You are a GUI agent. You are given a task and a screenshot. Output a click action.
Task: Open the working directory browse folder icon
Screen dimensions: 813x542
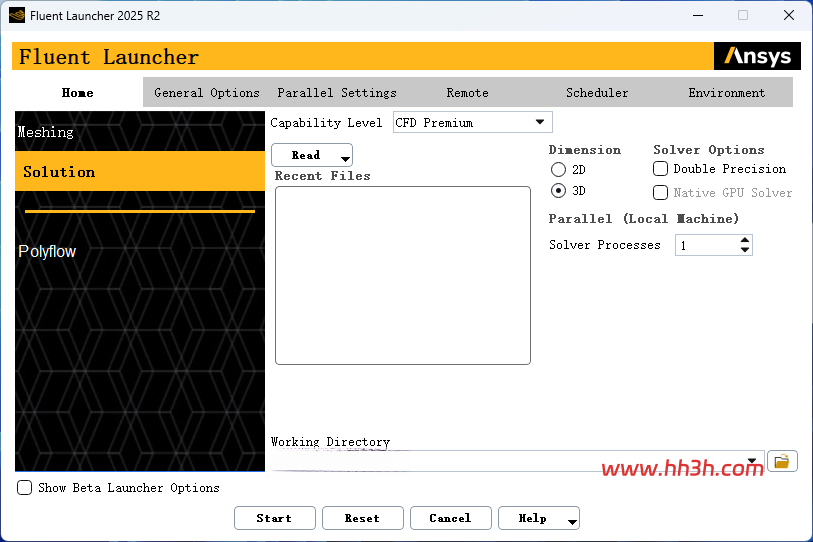[782, 461]
